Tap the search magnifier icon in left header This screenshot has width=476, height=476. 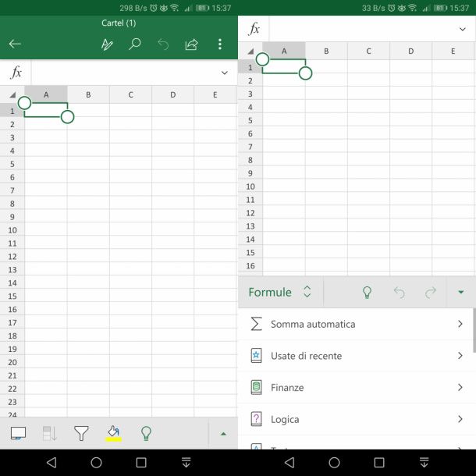coord(135,44)
